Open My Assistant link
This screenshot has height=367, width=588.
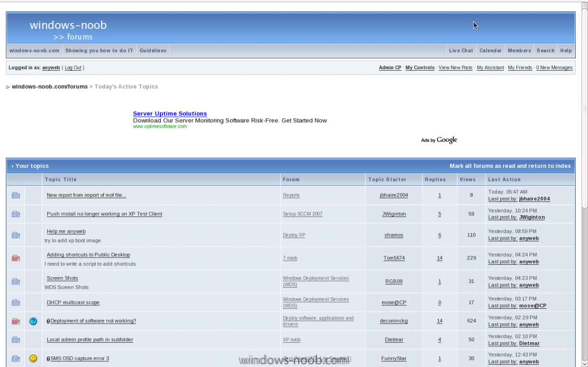point(490,68)
